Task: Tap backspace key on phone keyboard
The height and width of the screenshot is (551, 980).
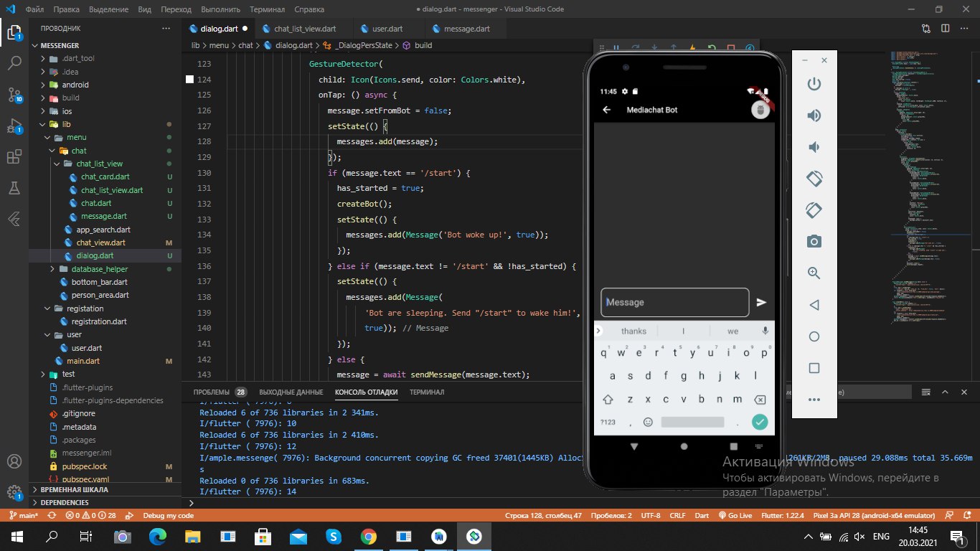Action: [760, 400]
